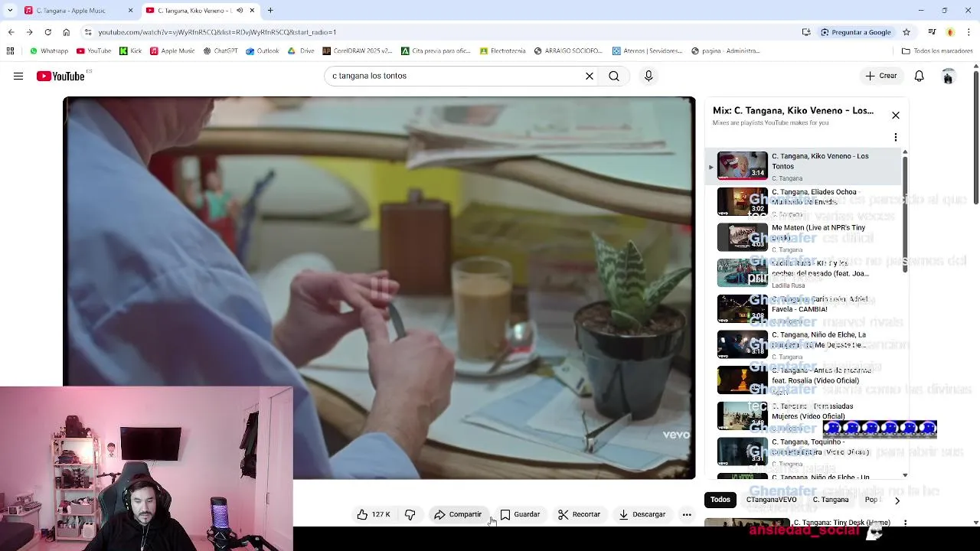The height and width of the screenshot is (551, 980).
Task: Open Whatsapp bookmark
Action: 49,51
